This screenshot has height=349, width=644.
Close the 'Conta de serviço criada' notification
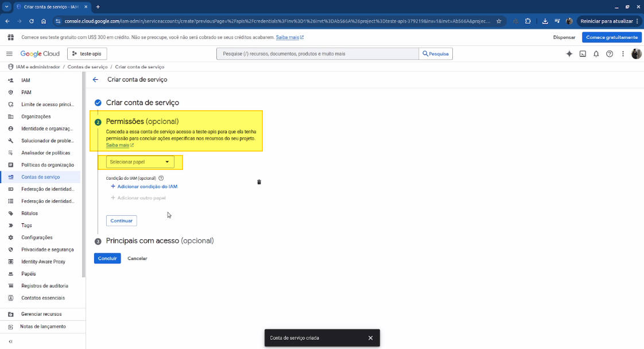370,338
